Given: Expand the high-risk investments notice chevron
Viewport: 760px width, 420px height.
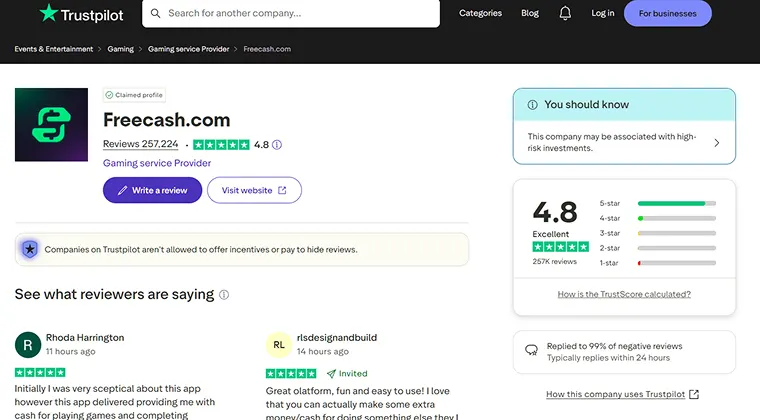Looking at the screenshot, I should (716, 143).
